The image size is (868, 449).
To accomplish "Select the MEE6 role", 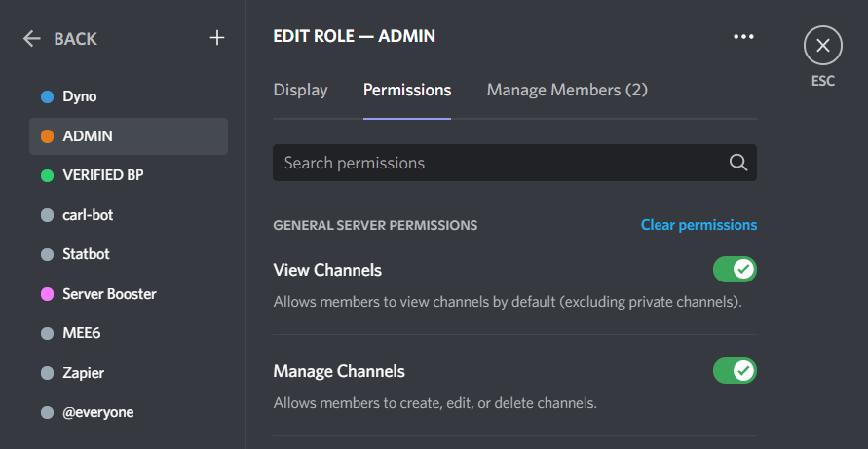I will coord(82,333).
